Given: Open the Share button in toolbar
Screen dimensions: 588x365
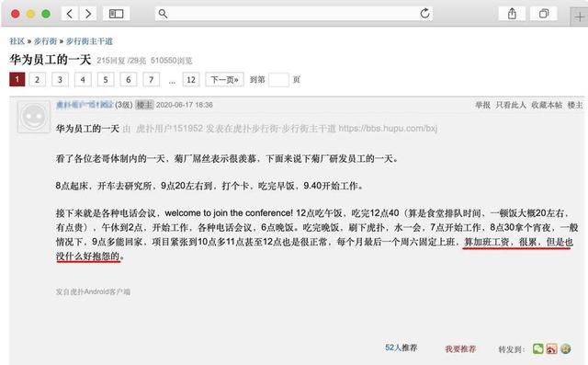Looking at the screenshot, I should [x=512, y=14].
